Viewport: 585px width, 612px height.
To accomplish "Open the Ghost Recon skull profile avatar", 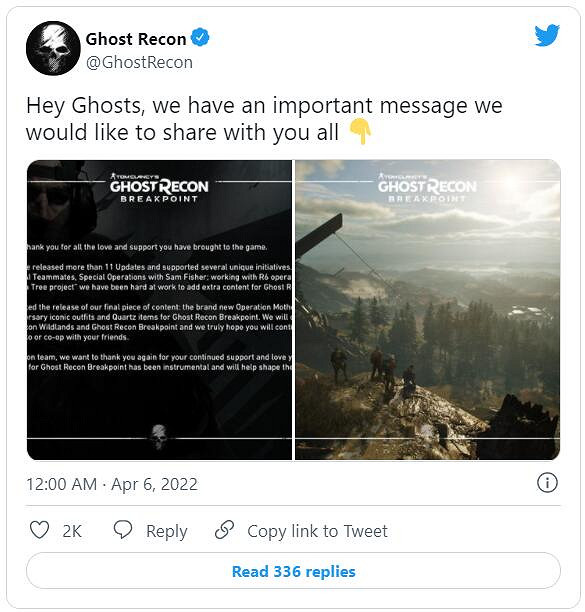I will pyautogui.click(x=53, y=48).
